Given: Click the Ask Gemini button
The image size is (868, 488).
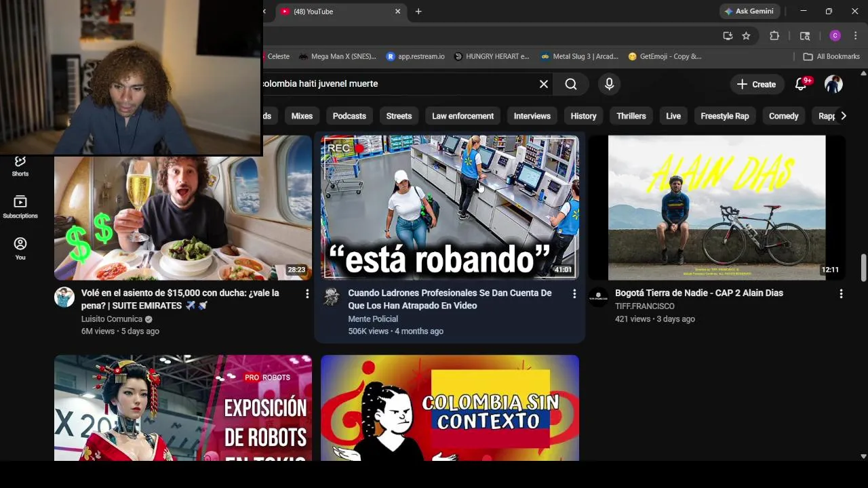Looking at the screenshot, I should [749, 12].
